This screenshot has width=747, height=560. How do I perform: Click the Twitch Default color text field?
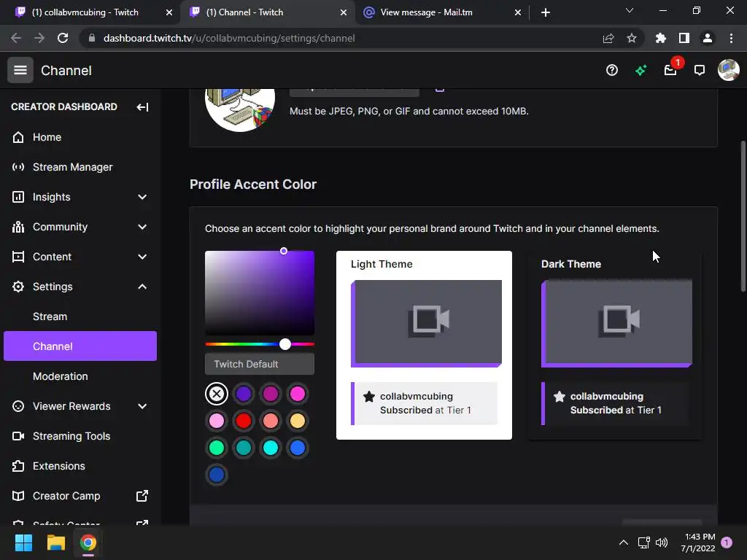click(x=260, y=365)
